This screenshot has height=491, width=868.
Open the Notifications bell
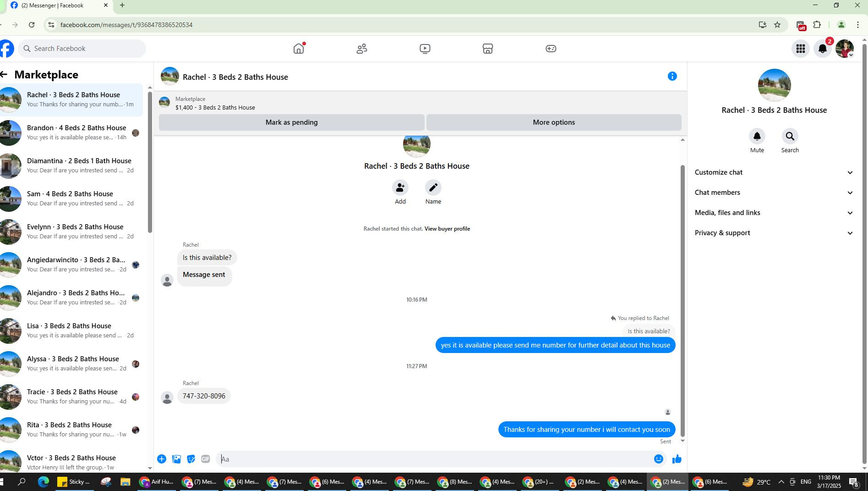coord(823,49)
